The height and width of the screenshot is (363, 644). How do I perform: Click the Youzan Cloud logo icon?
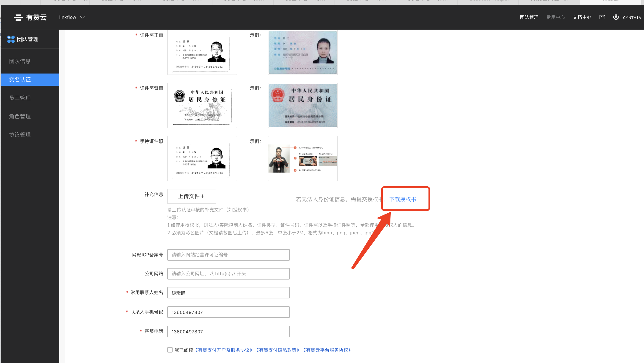click(18, 17)
